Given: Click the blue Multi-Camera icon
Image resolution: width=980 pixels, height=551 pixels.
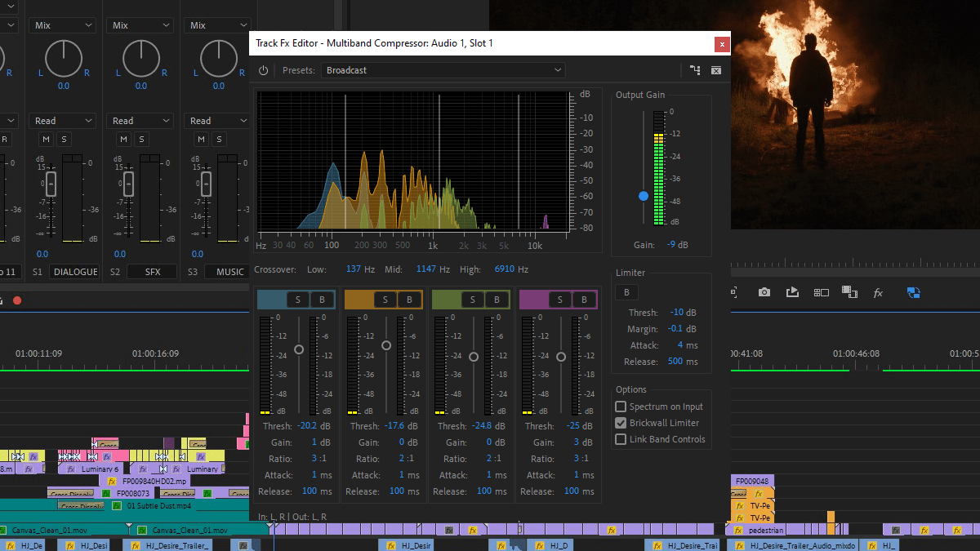Looking at the screenshot, I should 913,291.
